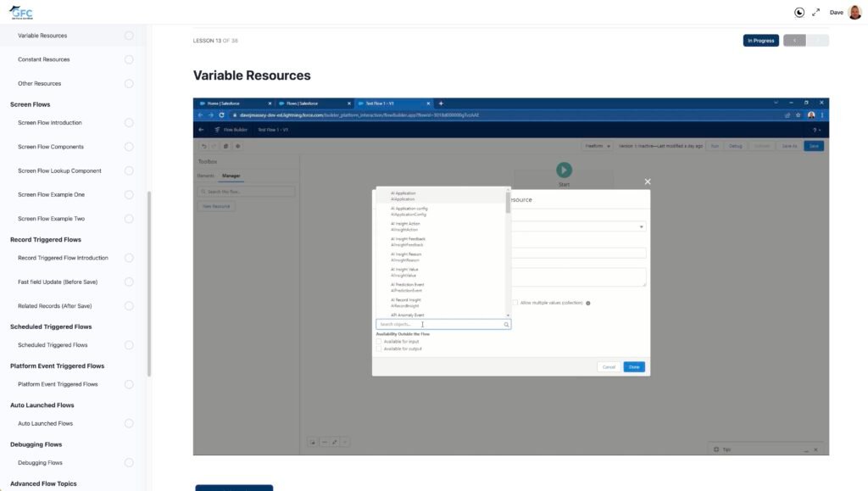Viewport: 868px width, 491px height.
Task: Open the Flow Builder help question mark menu
Action: coord(815,130)
